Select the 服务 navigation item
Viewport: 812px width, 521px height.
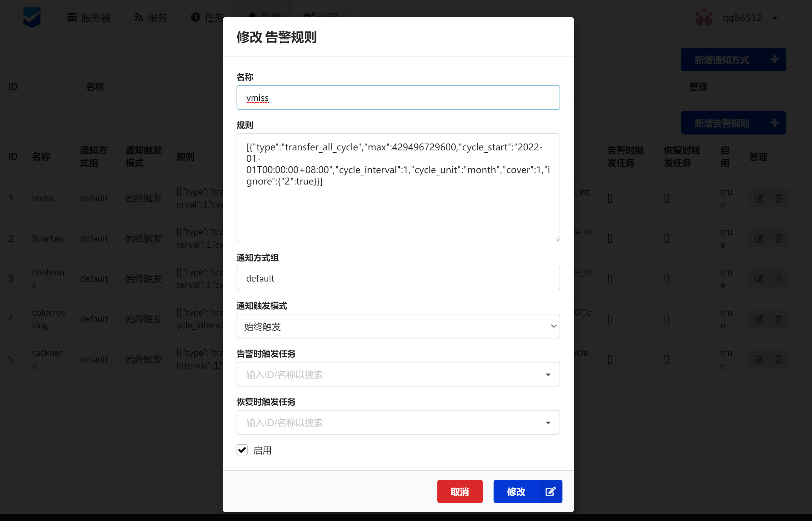point(150,18)
